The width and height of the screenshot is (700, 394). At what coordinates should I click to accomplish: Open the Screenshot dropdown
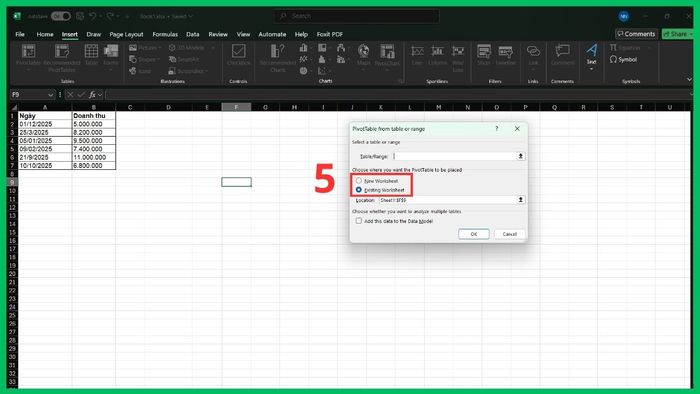pyautogui.click(x=188, y=71)
